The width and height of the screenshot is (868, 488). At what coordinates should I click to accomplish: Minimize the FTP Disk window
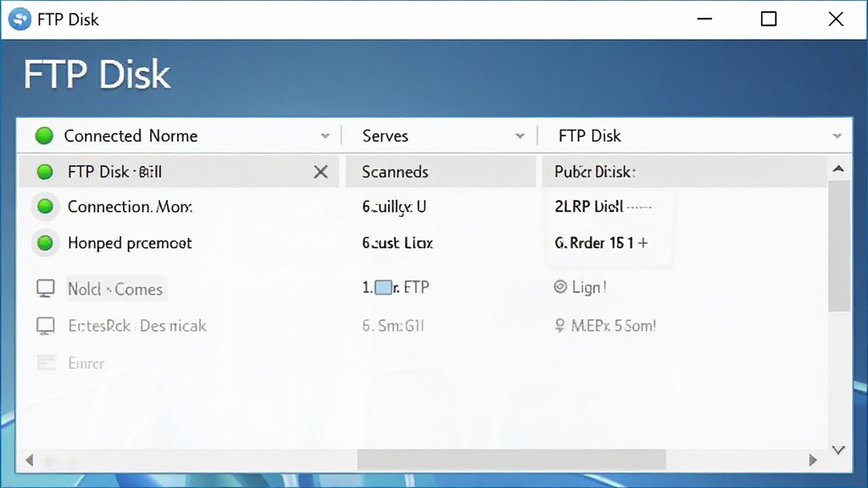pos(704,19)
